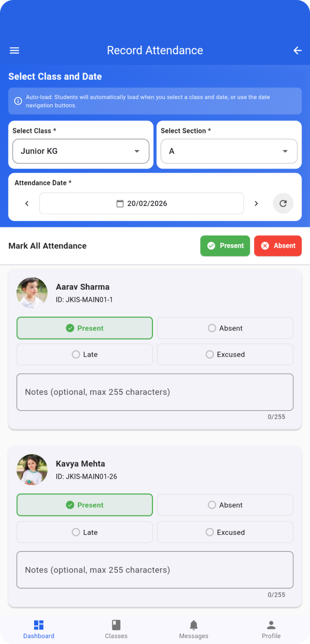Switch to the Dashboard tab

click(39, 629)
